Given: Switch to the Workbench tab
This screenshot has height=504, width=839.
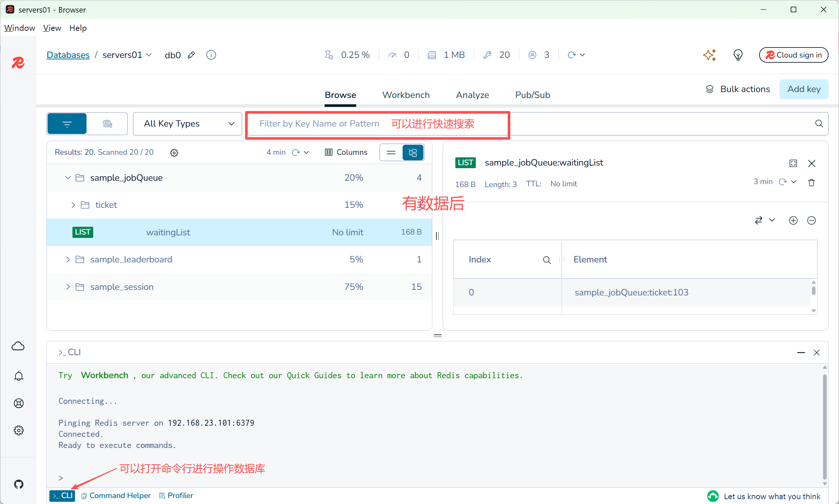Looking at the screenshot, I should pos(406,95).
